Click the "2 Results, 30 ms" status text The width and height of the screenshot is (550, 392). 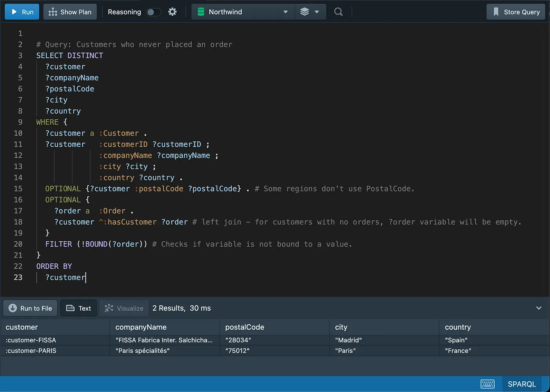pos(181,308)
